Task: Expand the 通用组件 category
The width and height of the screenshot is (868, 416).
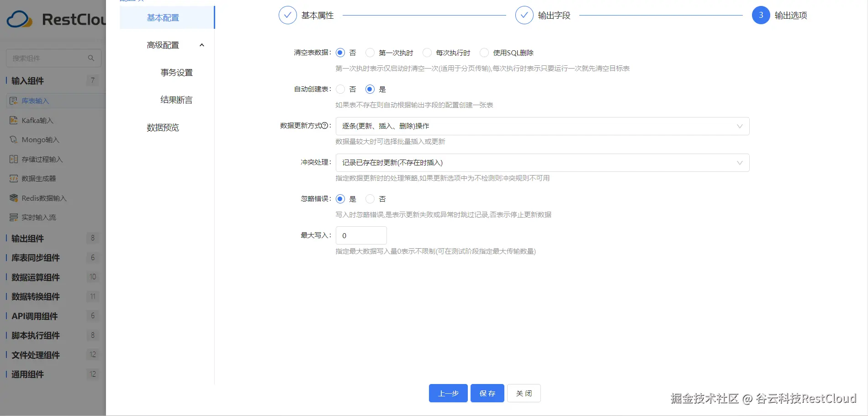Action: point(27,374)
